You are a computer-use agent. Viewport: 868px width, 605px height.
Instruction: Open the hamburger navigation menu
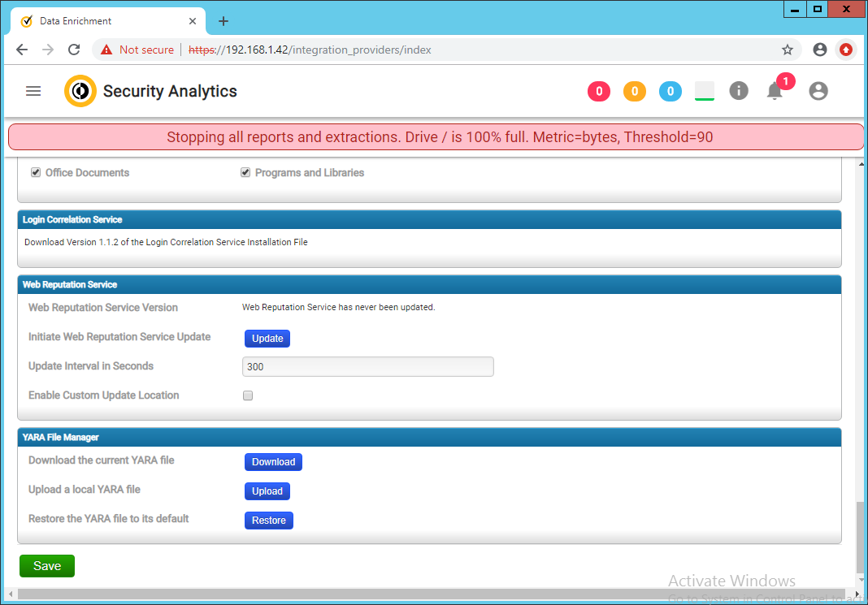click(x=33, y=91)
